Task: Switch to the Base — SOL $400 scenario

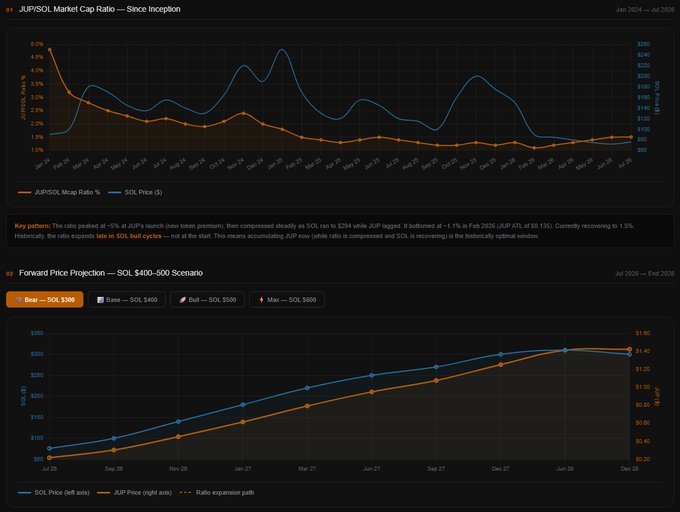Action: [x=127, y=300]
